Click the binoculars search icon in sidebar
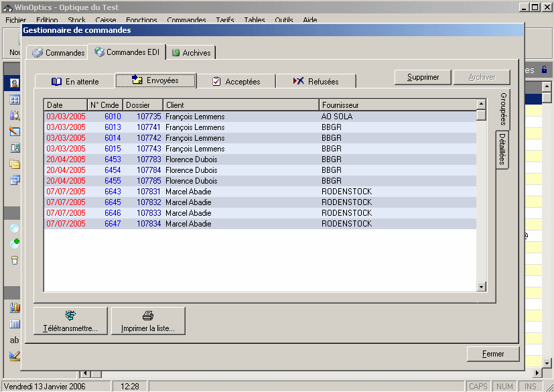This screenshot has height=392, width=554. click(x=14, y=115)
